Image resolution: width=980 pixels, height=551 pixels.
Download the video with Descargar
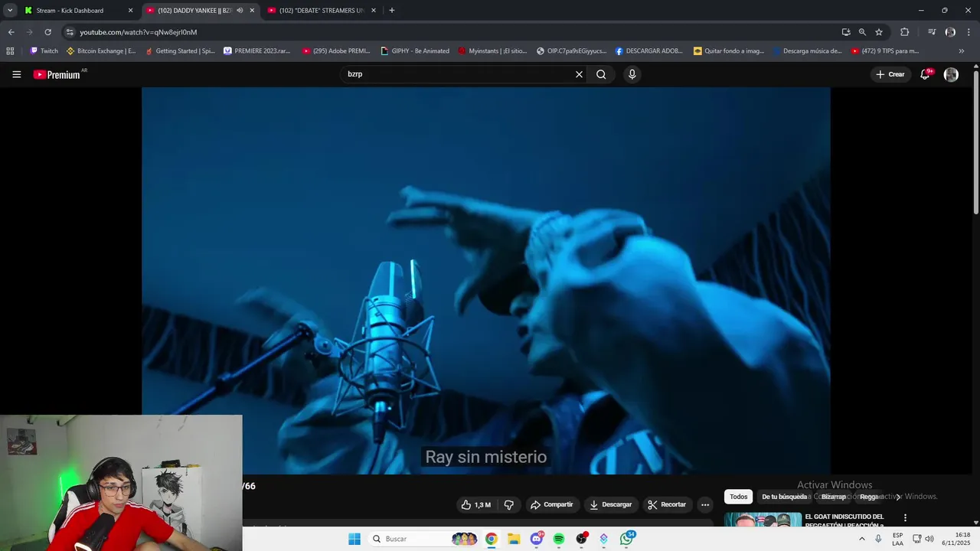point(610,504)
